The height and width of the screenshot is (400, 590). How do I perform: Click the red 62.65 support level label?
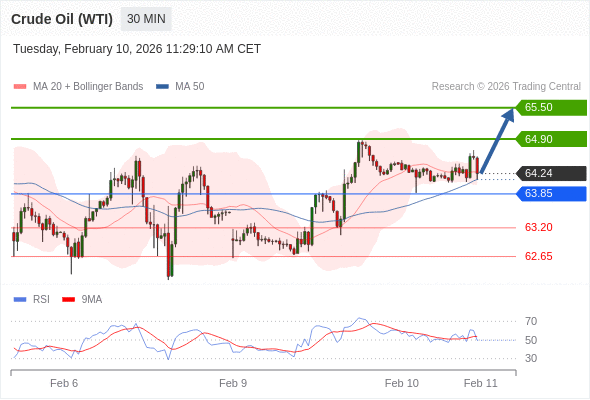click(x=538, y=256)
